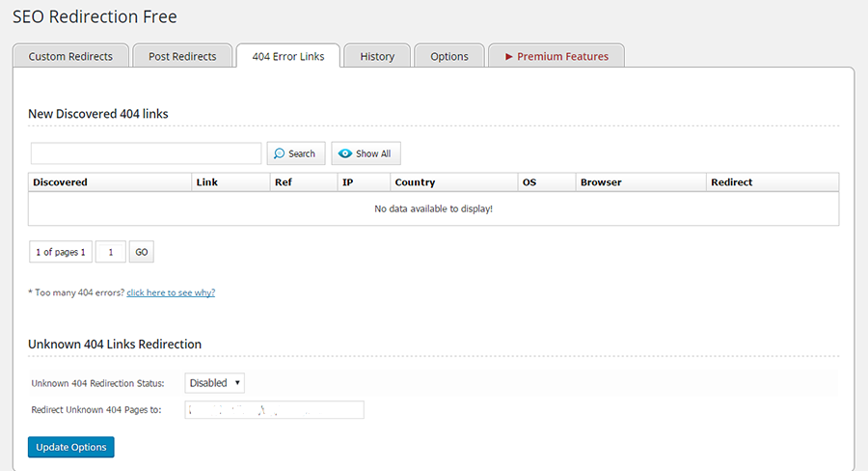Click the Update Options button
Viewport: 868px width, 471px height.
click(x=70, y=447)
